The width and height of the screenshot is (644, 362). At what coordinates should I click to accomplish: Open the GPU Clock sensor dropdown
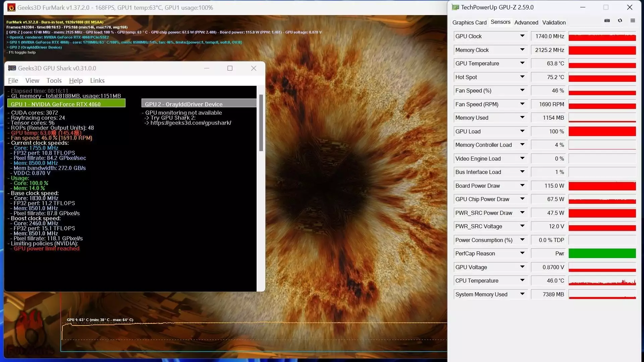[x=522, y=36]
